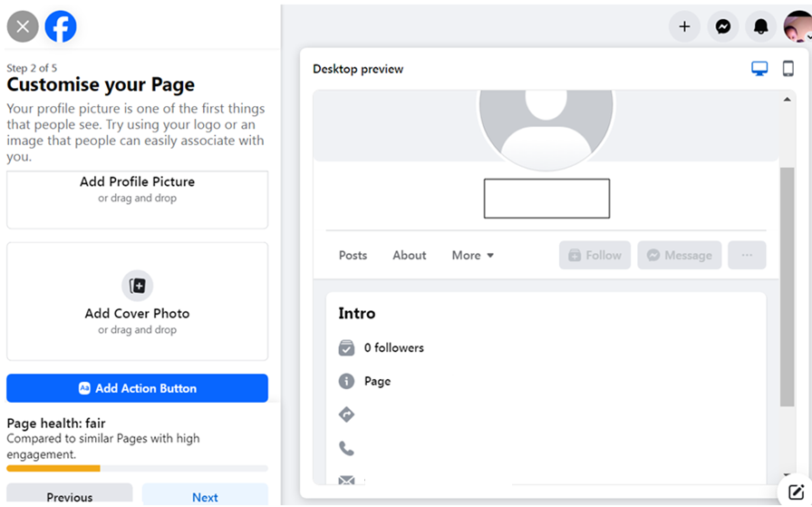This screenshot has height=507, width=812.
Task: Select the Posts tab in preview
Action: [x=353, y=255]
